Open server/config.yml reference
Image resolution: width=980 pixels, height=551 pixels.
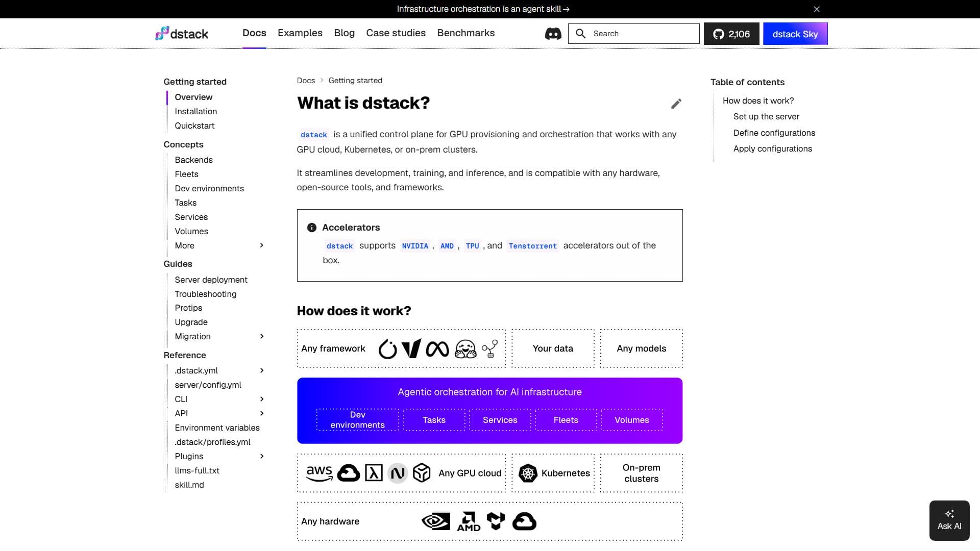(208, 385)
